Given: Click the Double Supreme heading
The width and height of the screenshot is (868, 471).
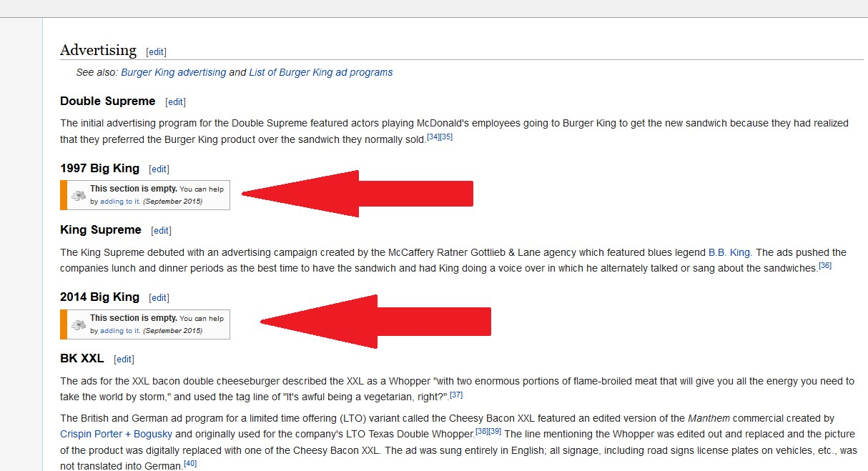Looking at the screenshot, I should 107,101.
